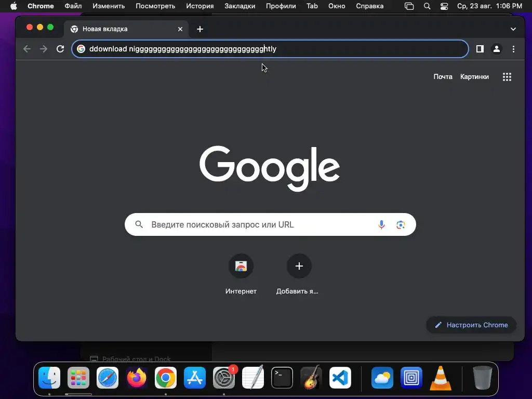This screenshot has height=399, width=532.
Task: Start voice search with the microphone
Action: click(381, 224)
